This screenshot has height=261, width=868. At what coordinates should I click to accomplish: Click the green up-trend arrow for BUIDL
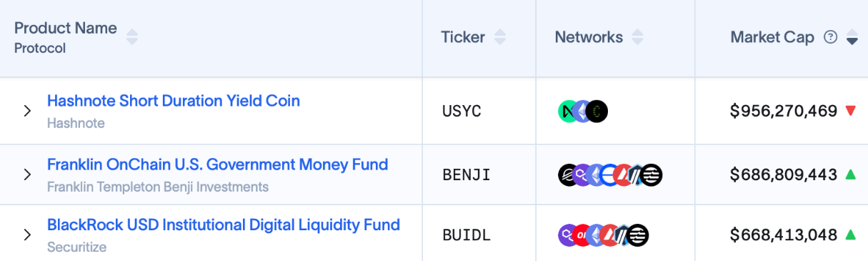tap(850, 234)
